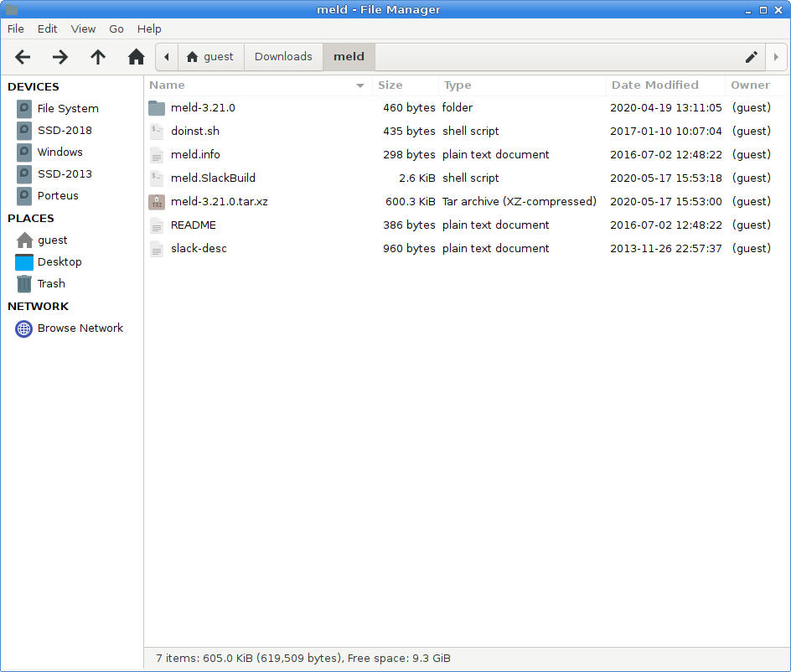Select the README file name
Image resolution: width=791 pixels, height=672 pixels.
point(194,225)
